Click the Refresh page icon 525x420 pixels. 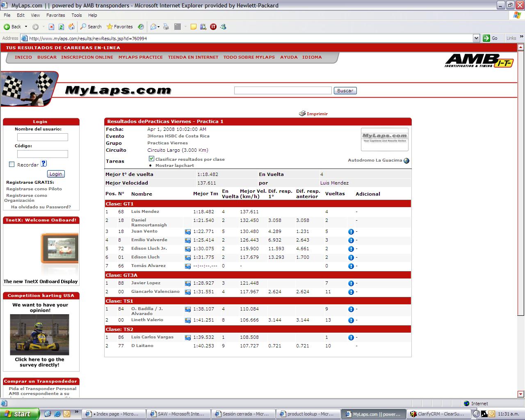click(61, 27)
